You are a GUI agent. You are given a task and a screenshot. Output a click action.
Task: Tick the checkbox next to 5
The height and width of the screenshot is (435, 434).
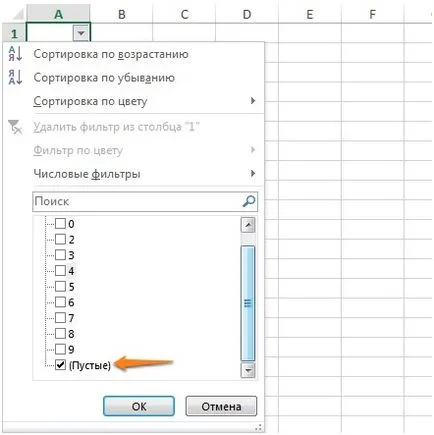[60, 286]
